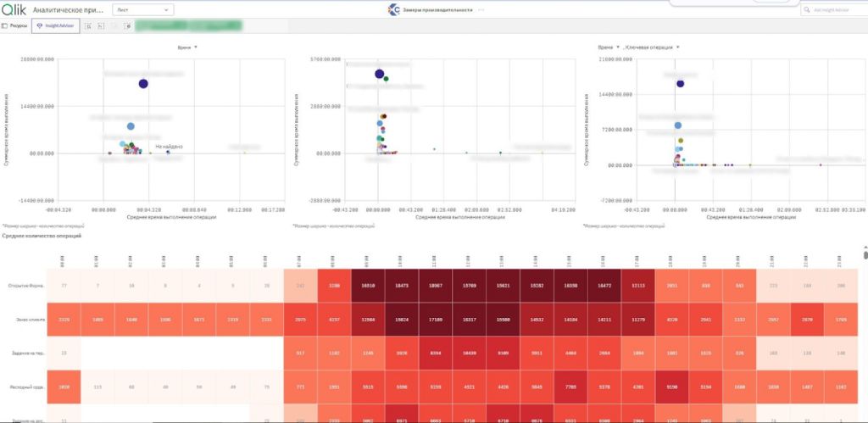This screenshot has width=868, height=423.
Task: Open the Ресурсы assets panel
Action: tap(14, 26)
